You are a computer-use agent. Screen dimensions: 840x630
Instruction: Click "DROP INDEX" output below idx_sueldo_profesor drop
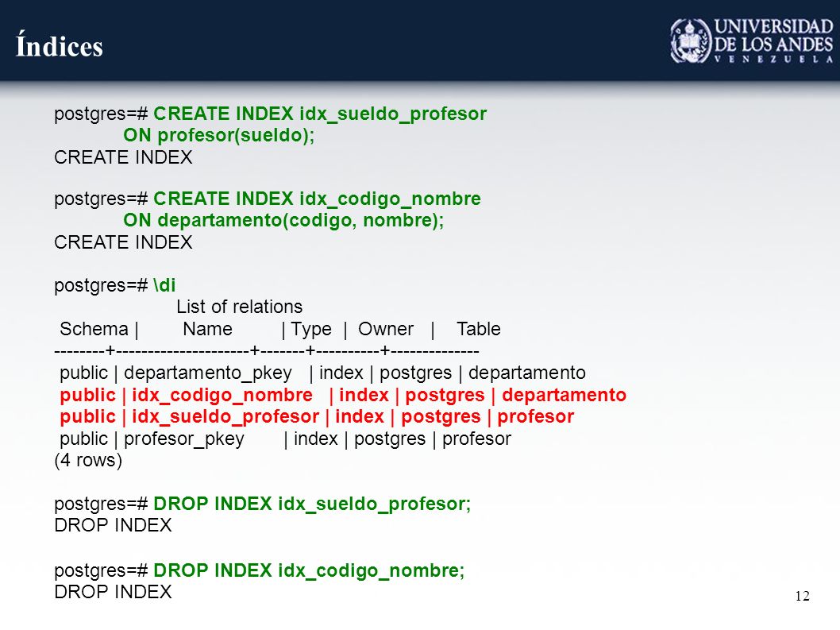coord(113,525)
